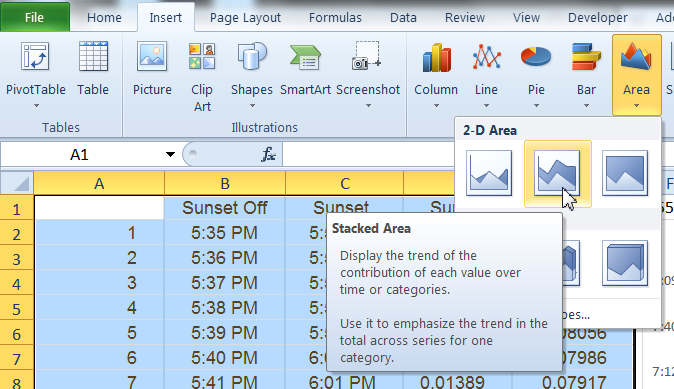Screen dimensions: 674x389
Task: Expand the Name Box dropdown arrow
Action: tap(170, 154)
